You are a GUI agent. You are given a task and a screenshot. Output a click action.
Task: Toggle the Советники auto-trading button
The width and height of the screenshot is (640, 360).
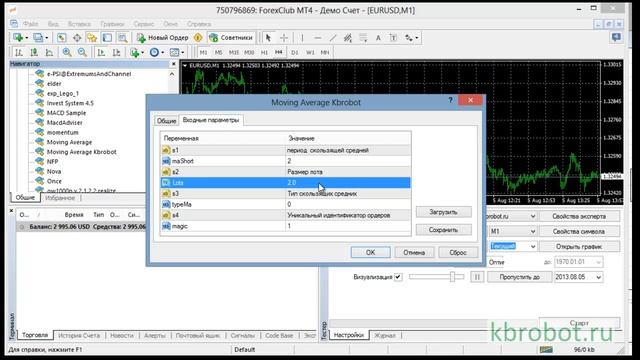[x=231, y=38]
